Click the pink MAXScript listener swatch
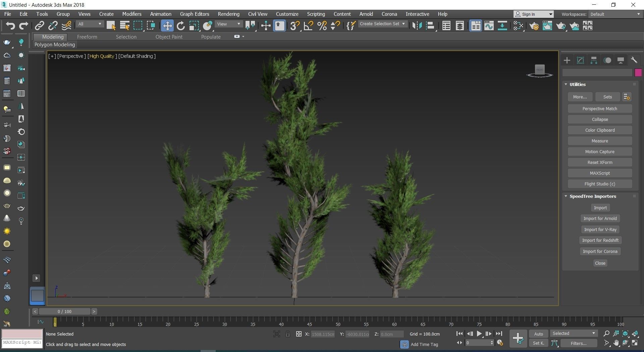The height and width of the screenshot is (352, 644). point(22,334)
